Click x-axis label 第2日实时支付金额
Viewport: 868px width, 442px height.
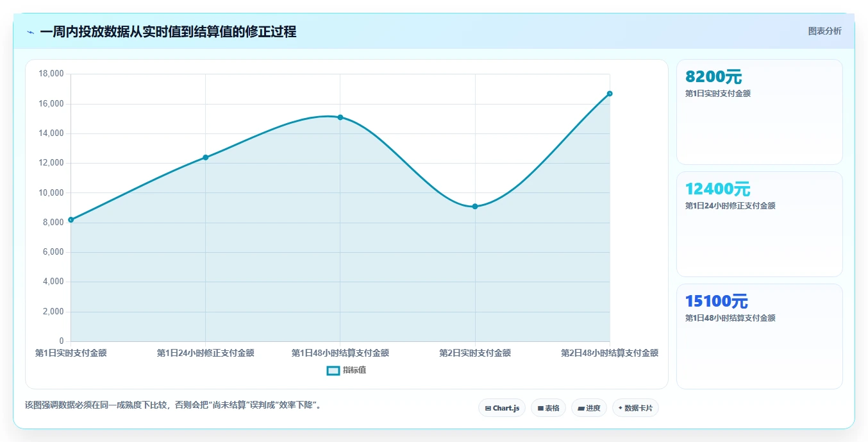tap(475, 353)
